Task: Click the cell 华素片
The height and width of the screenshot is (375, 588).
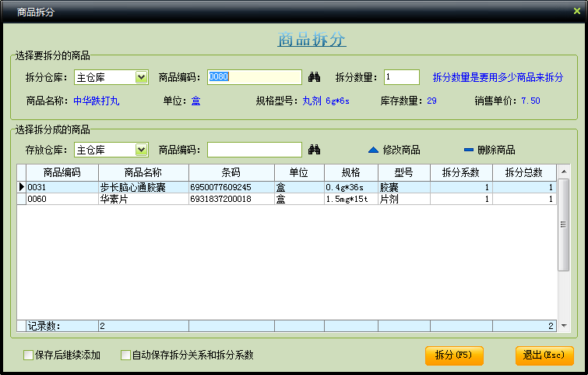Action: [143, 199]
